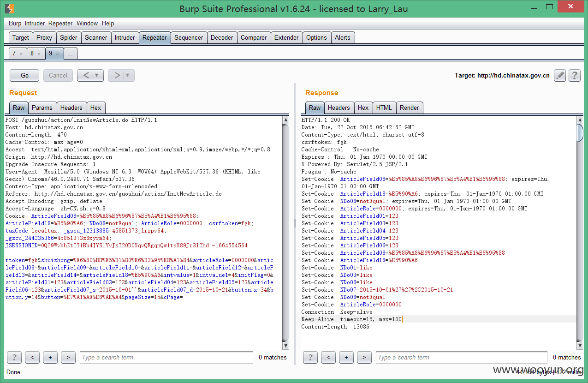Viewport: 588px width, 383px height.
Task: Click request search previous match button
Action: pyautogui.click(x=32, y=357)
